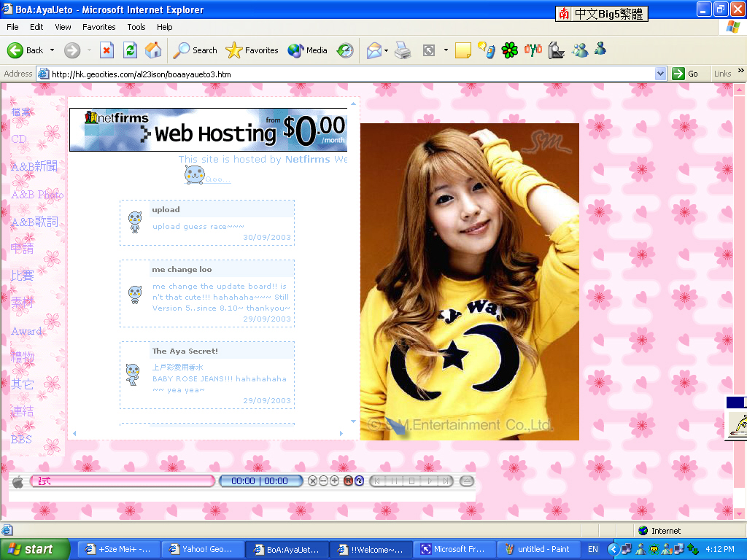Viewport: 747px width, 560px height.
Task: Open the View menu
Action: [63, 27]
